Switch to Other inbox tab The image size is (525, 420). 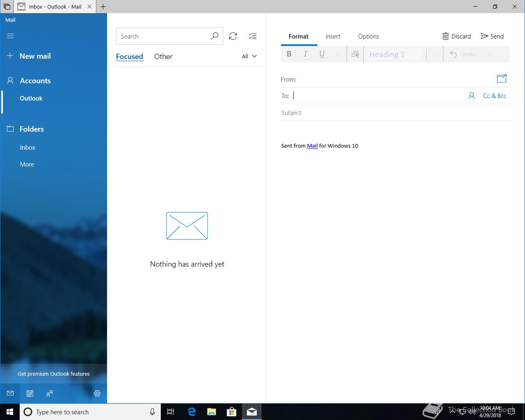click(x=163, y=57)
